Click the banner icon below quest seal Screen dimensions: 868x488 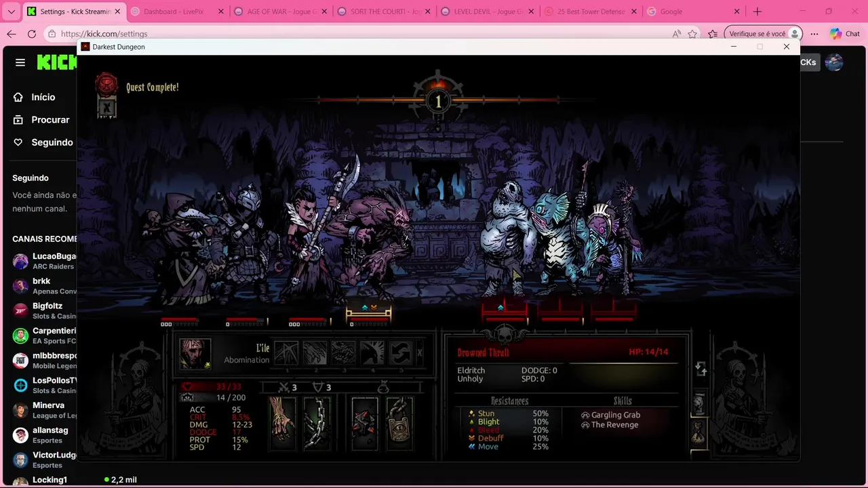(x=106, y=107)
